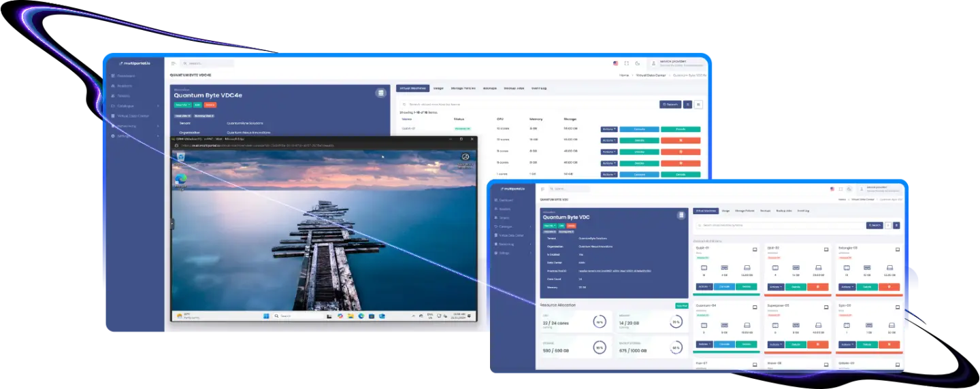
Task: Click Memory 14 / 20 GB usage ring
Action: [676, 322]
